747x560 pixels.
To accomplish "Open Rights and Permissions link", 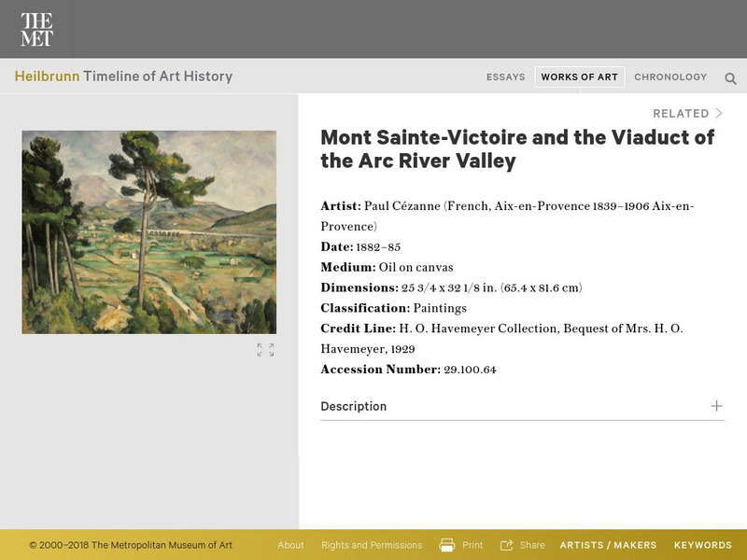I will [372, 545].
